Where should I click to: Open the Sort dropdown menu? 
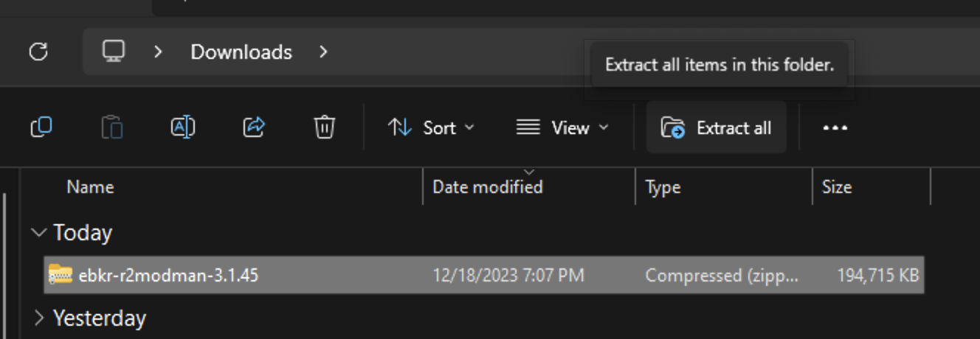(431, 127)
